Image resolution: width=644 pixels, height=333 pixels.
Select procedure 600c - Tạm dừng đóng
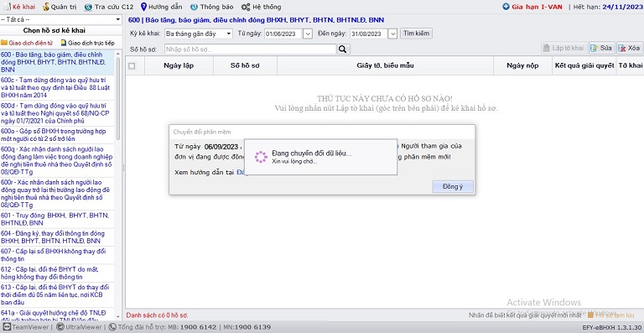(57, 87)
